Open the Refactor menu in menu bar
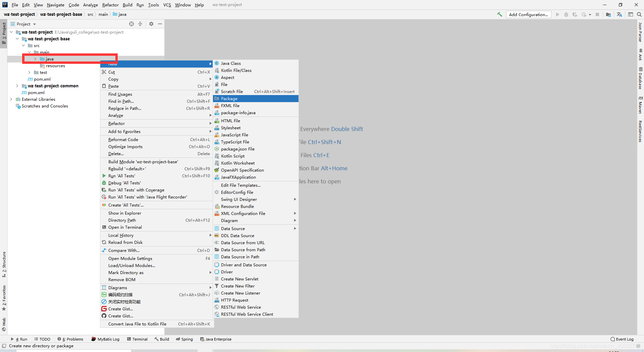 pos(110,5)
